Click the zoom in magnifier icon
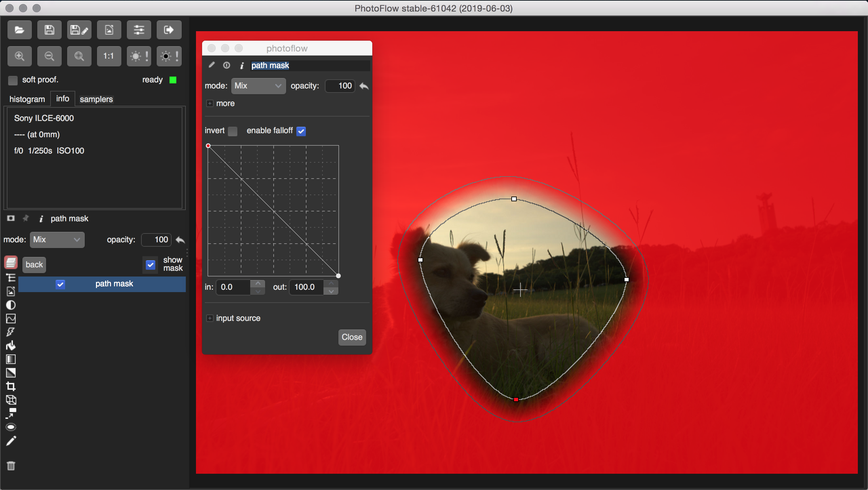 19,56
